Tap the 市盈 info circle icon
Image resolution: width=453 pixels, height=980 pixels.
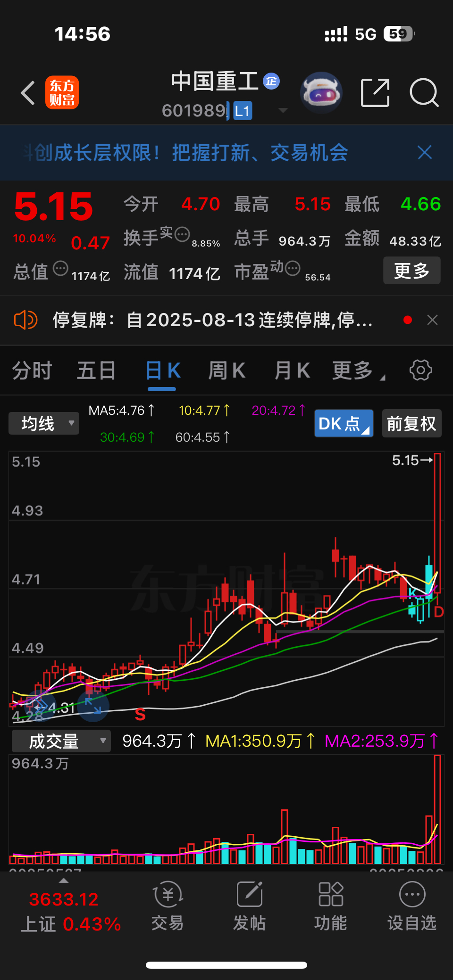pos(293,268)
